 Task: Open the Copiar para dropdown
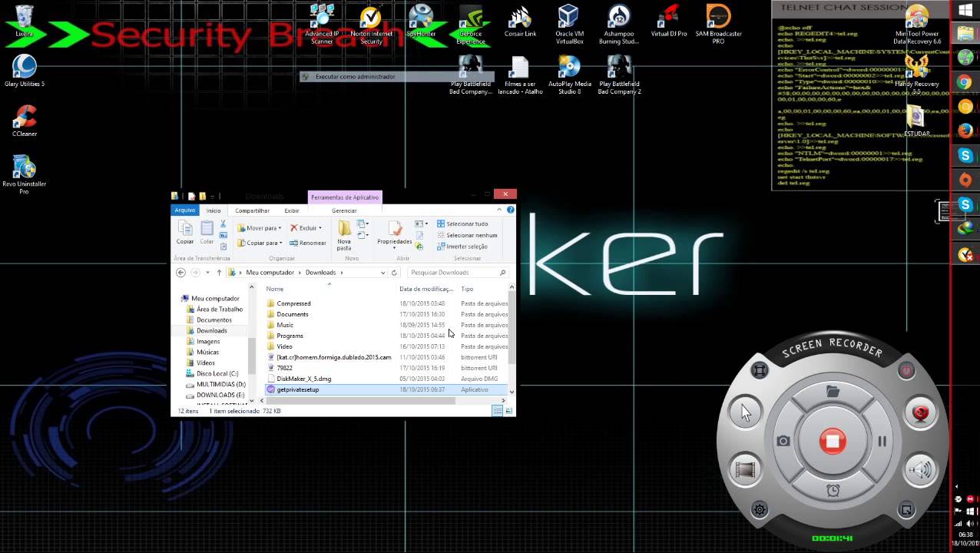point(260,243)
